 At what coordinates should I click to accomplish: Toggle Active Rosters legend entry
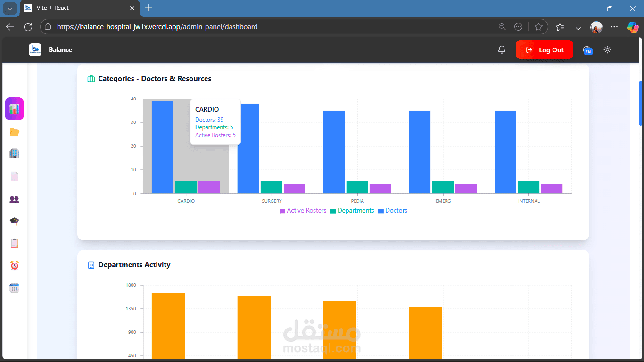click(303, 211)
